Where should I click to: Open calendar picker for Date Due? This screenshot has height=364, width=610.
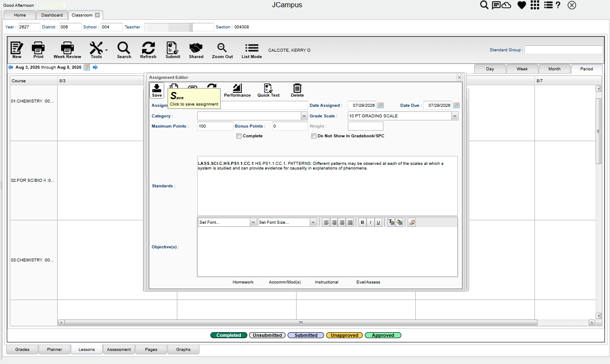coord(456,106)
